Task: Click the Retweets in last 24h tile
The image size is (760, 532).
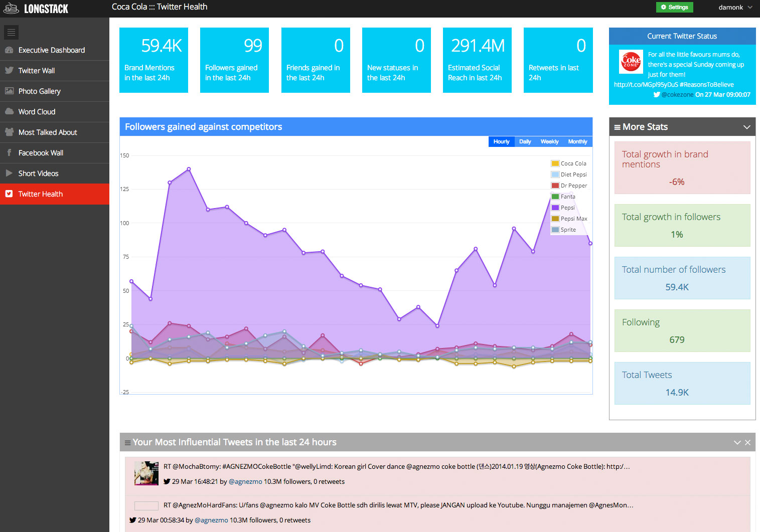Action: coord(558,60)
